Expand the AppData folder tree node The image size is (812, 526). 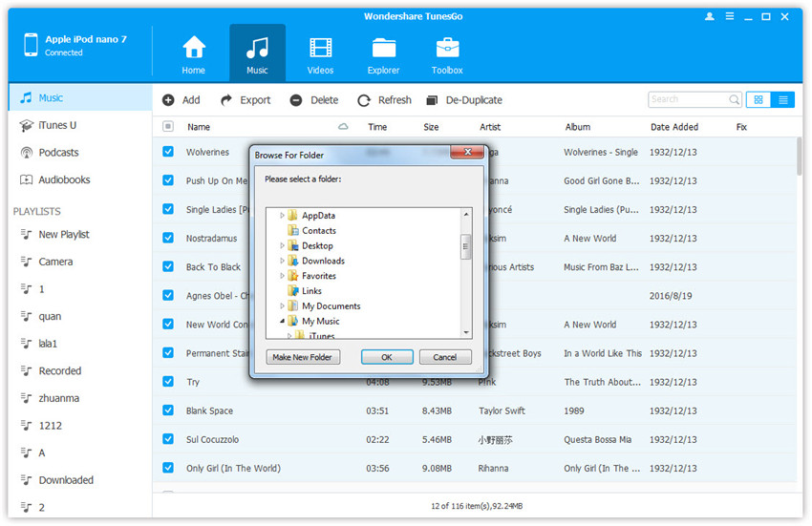coord(283,216)
